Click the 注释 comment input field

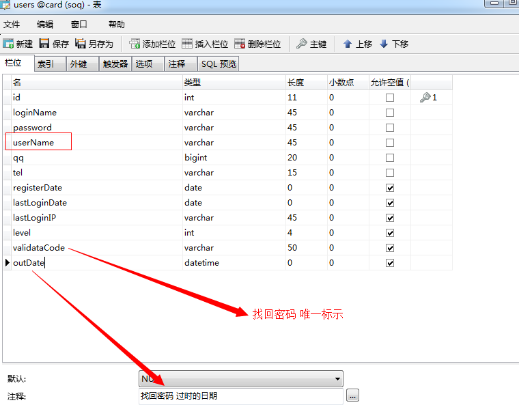(x=240, y=396)
